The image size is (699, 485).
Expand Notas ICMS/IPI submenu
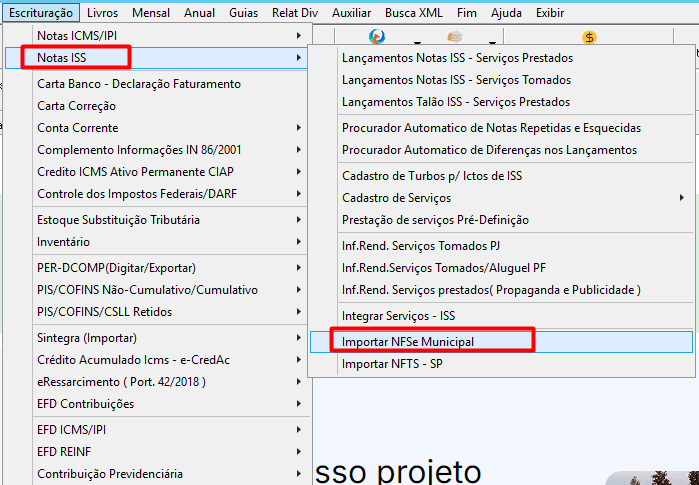click(x=156, y=36)
